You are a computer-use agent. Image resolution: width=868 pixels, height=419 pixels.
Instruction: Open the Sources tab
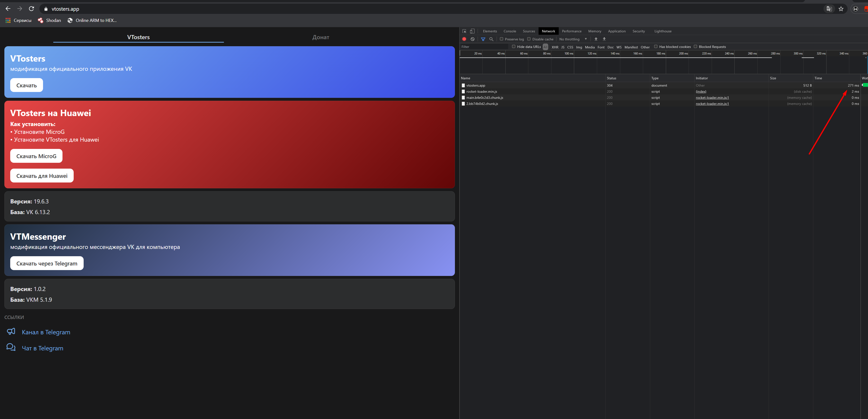pyautogui.click(x=529, y=31)
